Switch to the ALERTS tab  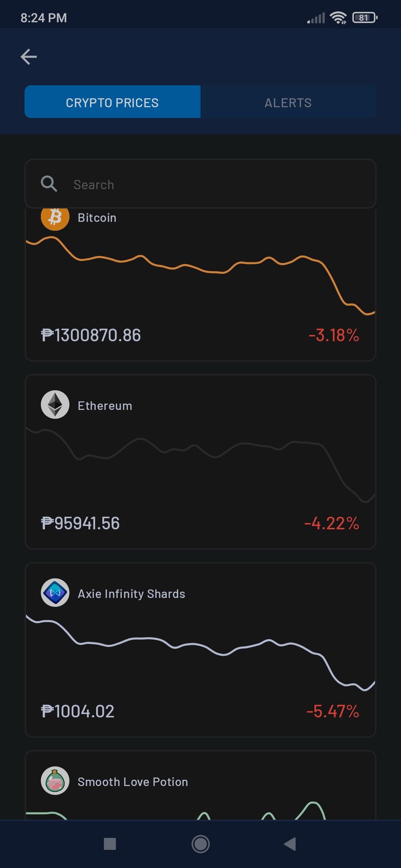point(288,102)
